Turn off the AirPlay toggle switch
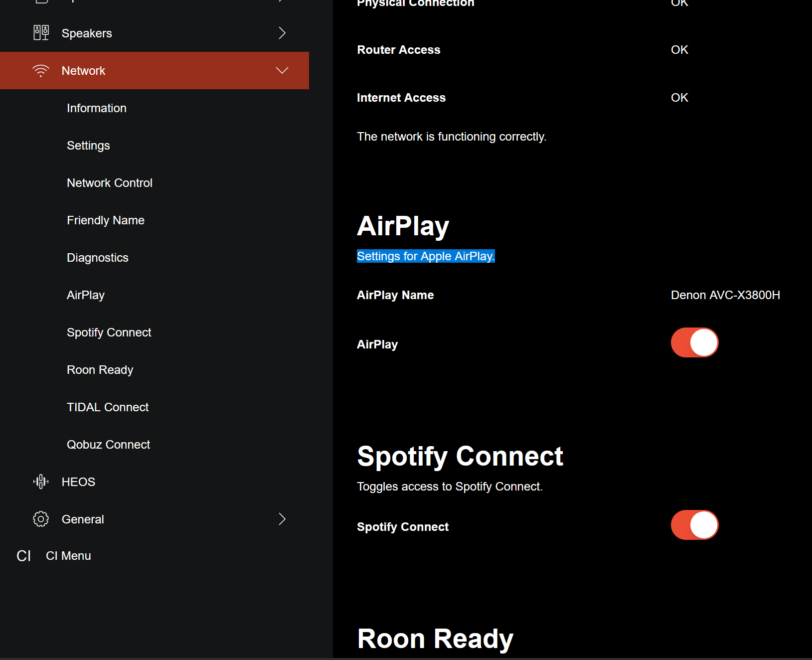 (x=694, y=342)
